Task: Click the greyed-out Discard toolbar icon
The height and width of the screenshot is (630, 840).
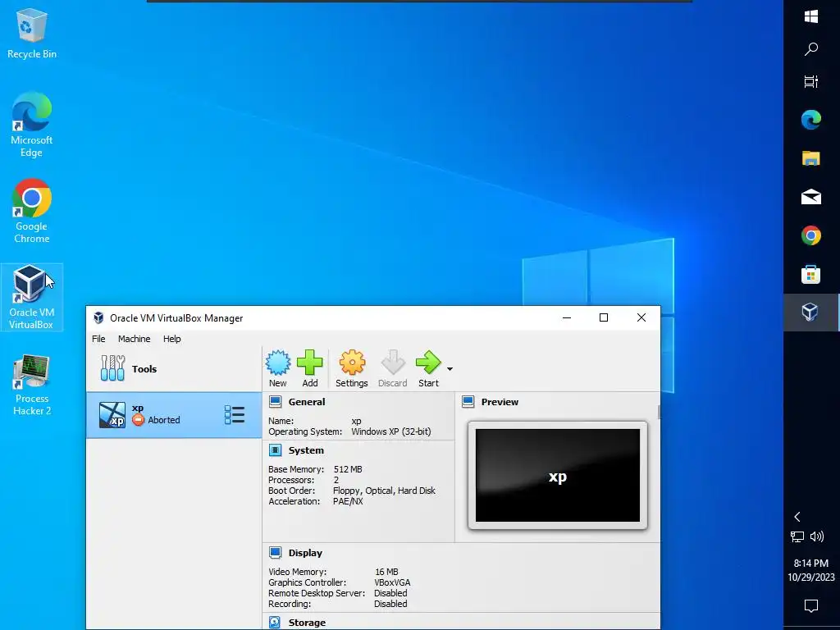Action: (393, 368)
